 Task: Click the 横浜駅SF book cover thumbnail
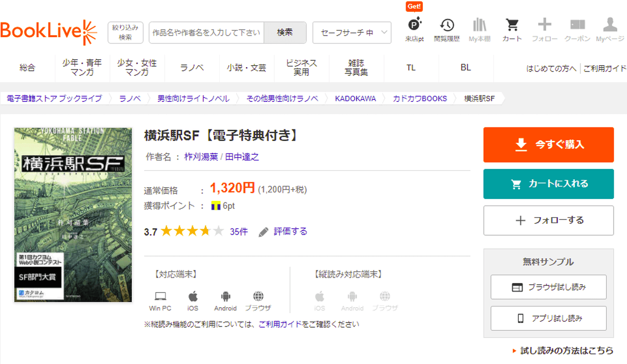[x=73, y=215]
